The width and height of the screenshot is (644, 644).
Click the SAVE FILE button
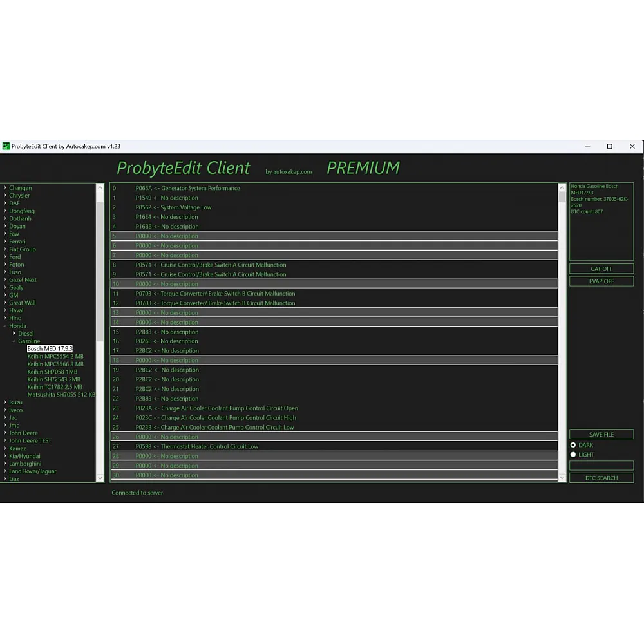point(601,435)
